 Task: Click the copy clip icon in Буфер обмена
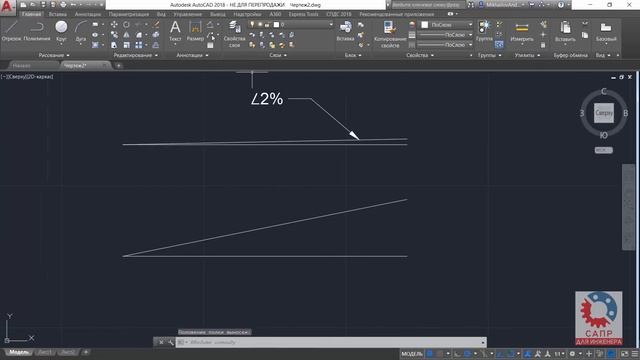(x=585, y=35)
